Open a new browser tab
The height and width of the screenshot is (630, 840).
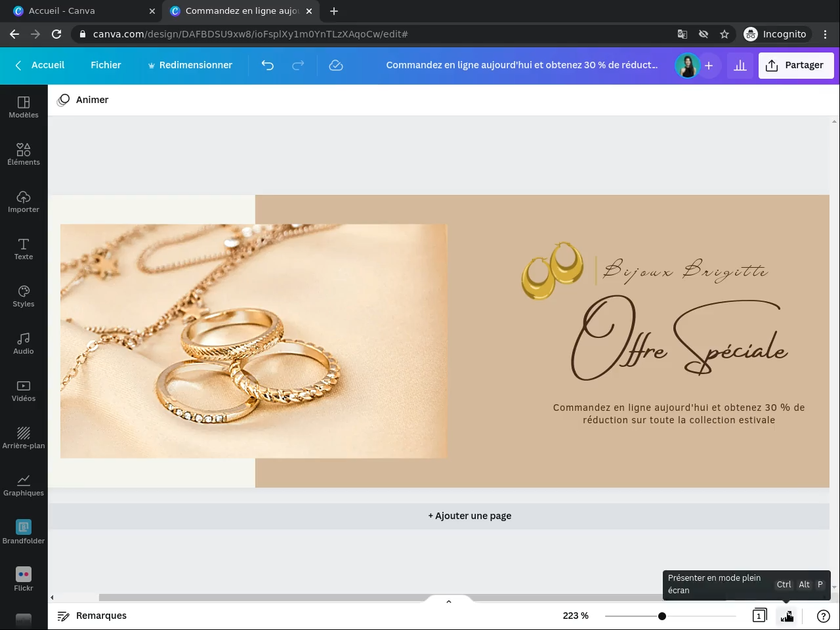point(334,11)
